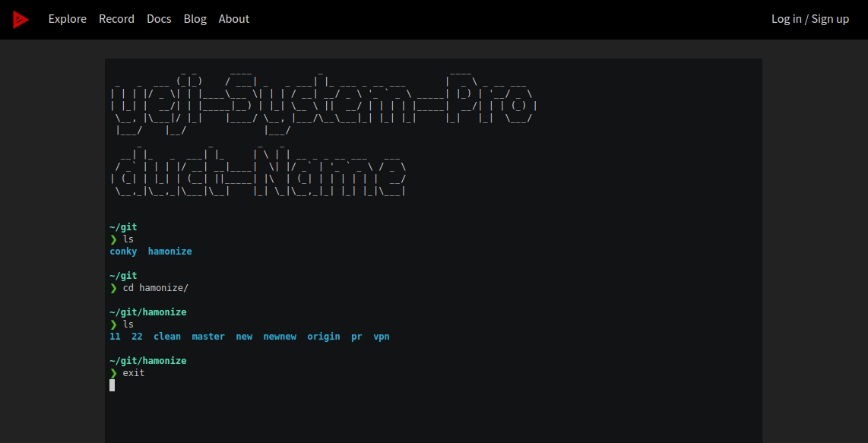Open the Docs link
This screenshot has width=868, height=443.
tap(159, 19)
